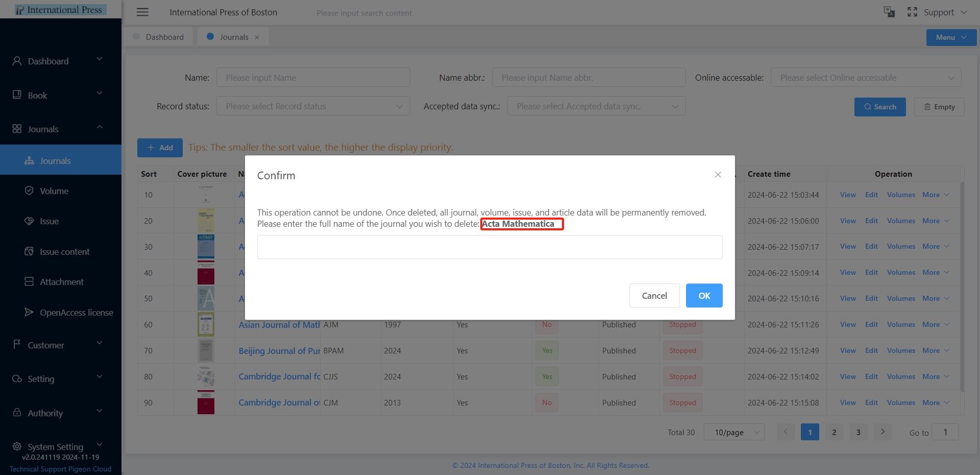Click International Press logo in top-left
Image resolution: width=980 pixels, height=475 pixels.
click(x=60, y=10)
